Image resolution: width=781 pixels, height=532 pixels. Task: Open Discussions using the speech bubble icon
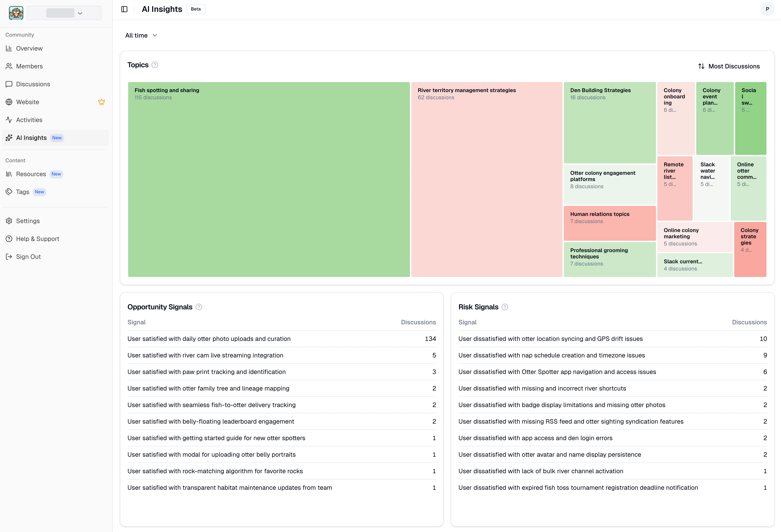(9, 84)
